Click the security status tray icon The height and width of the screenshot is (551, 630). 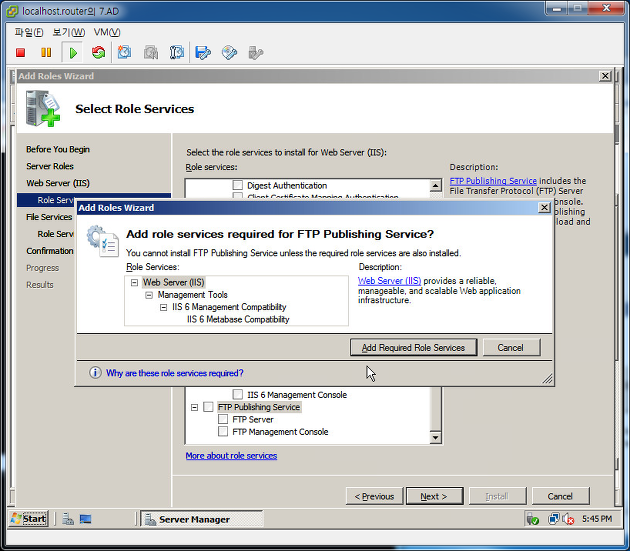click(x=533, y=519)
